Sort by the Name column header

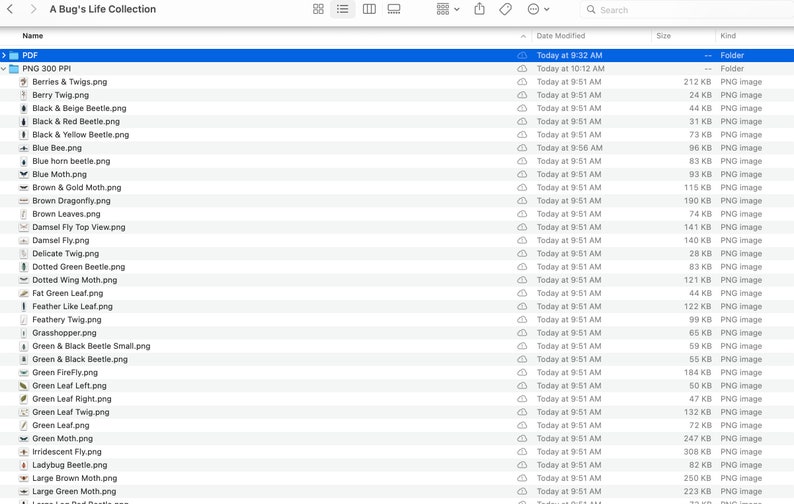tap(32, 36)
